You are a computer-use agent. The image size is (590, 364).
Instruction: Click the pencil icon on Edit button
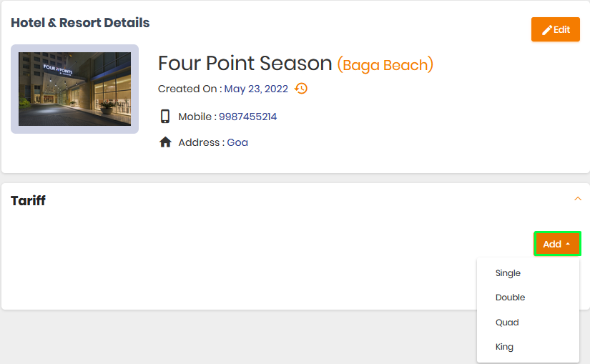coord(546,30)
